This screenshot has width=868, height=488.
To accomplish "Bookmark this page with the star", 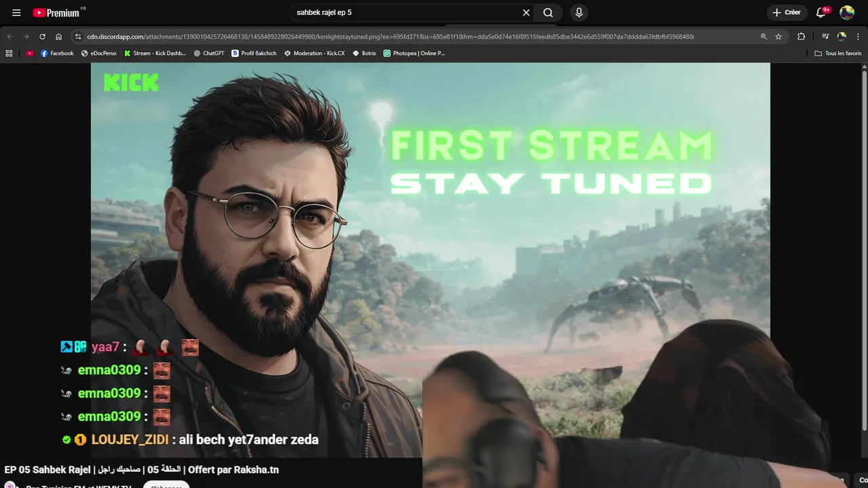I will tap(778, 37).
